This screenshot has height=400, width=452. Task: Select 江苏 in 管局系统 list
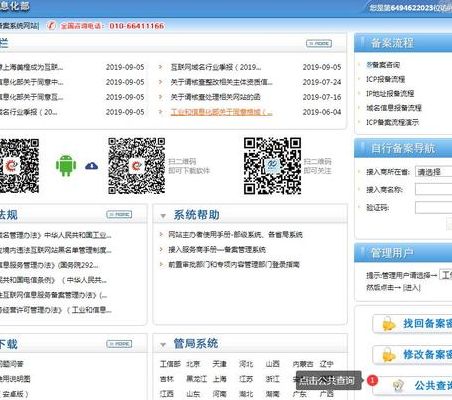pyautogui.click(x=246, y=379)
